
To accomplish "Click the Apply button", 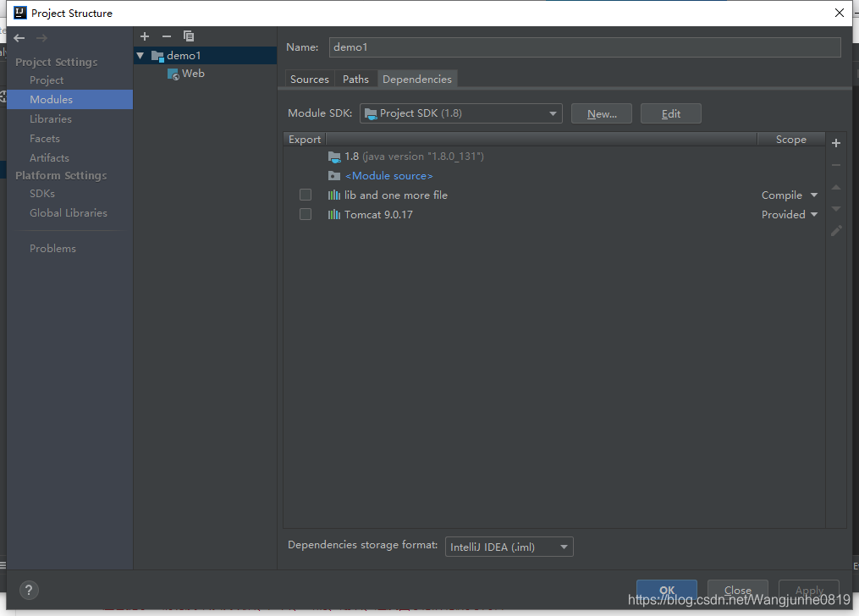I will [809, 590].
